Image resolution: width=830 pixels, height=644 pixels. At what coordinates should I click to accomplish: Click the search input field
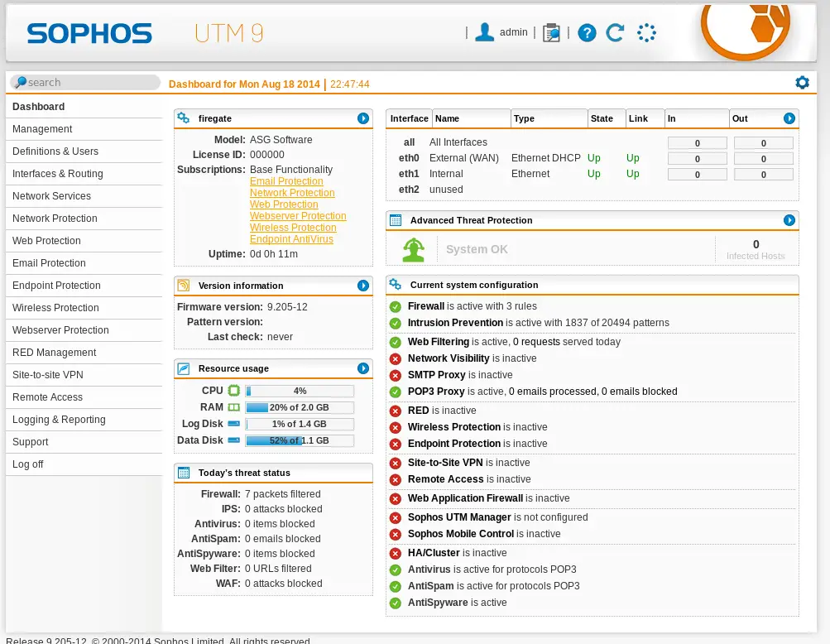pyautogui.click(x=84, y=82)
